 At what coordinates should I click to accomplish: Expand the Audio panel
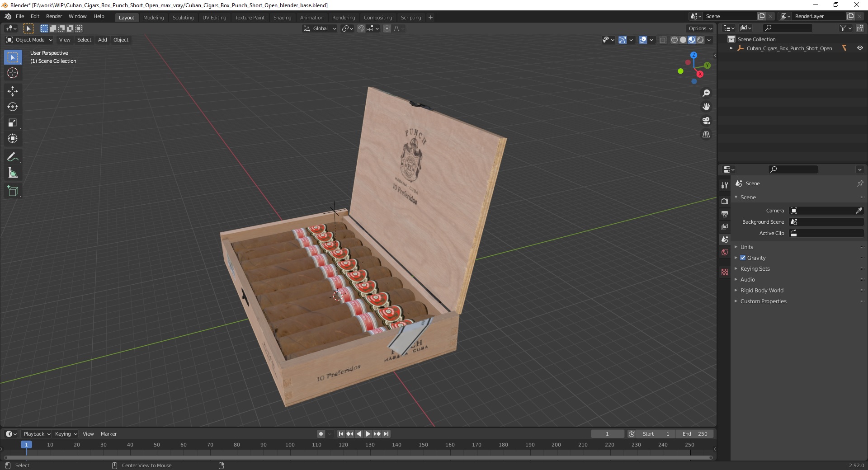coord(747,280)
